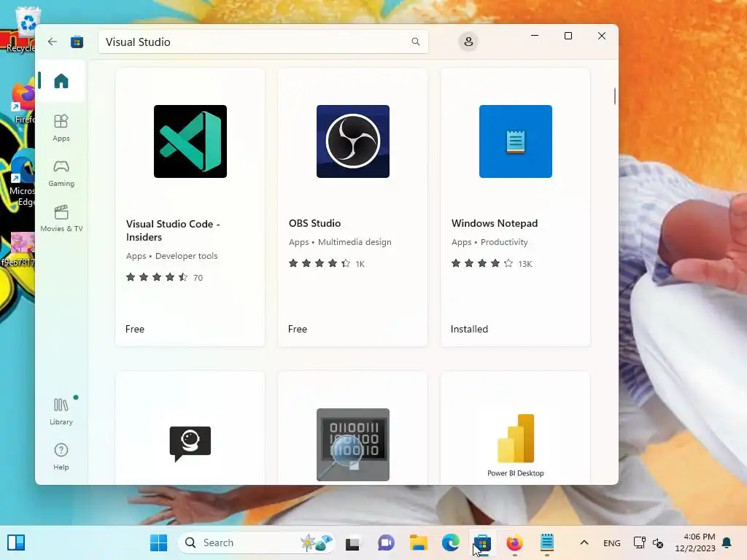
Task: Open the user account profile icon
Action: [x=468, y=42]
